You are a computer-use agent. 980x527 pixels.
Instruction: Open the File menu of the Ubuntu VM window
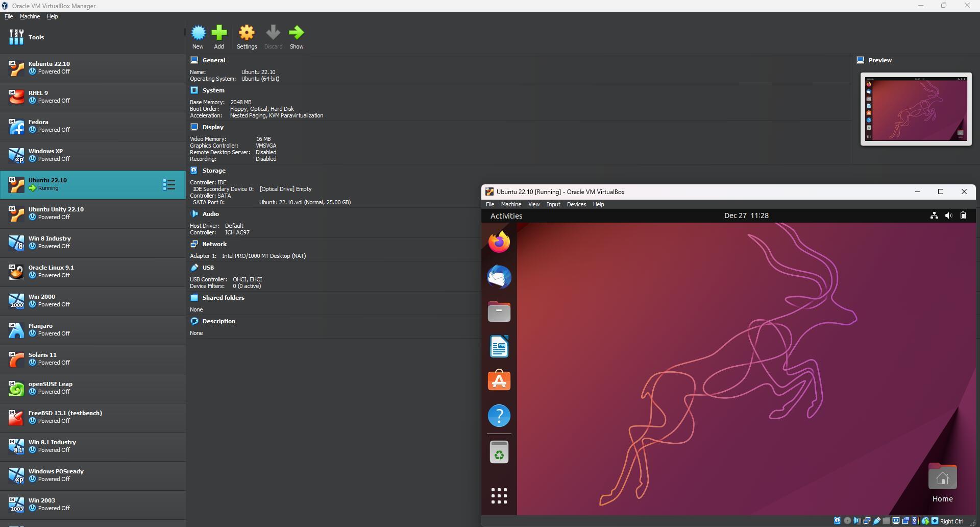(489, 204)
